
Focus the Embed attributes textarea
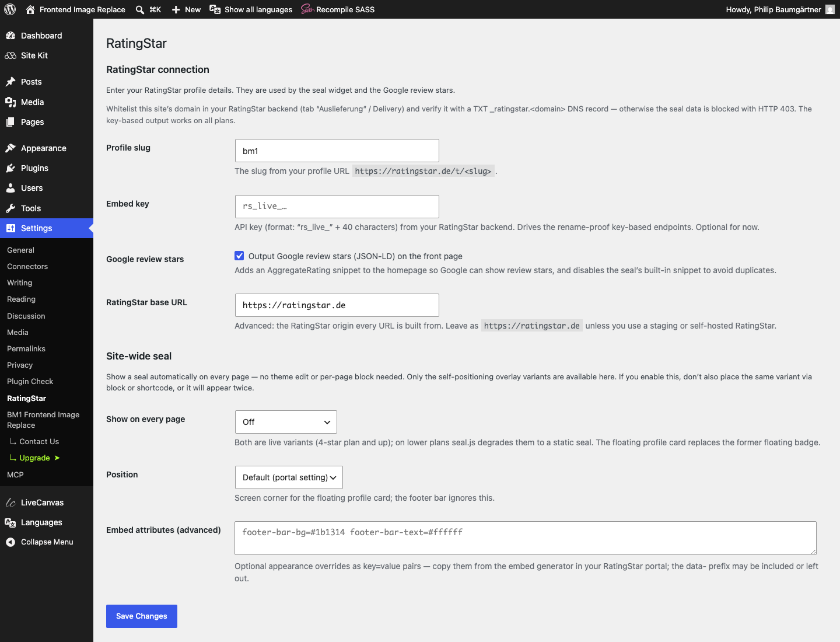526,538
